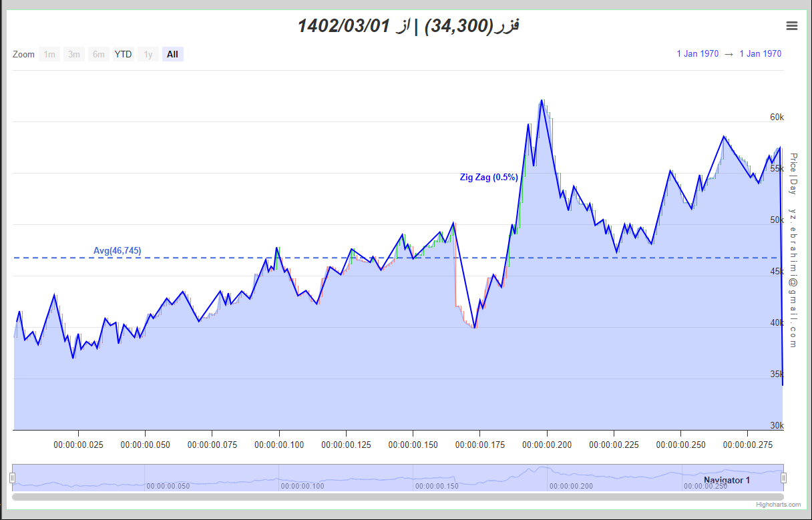The width and height of the screenshot is (812, 520).
Task: Click the 45k y-axis label
Action: 777,272
